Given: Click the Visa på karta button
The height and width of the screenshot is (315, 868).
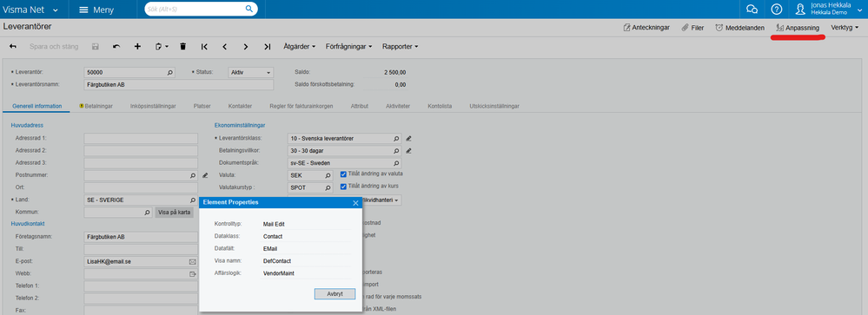Looking at the screenshot, I should click(175, 213).
